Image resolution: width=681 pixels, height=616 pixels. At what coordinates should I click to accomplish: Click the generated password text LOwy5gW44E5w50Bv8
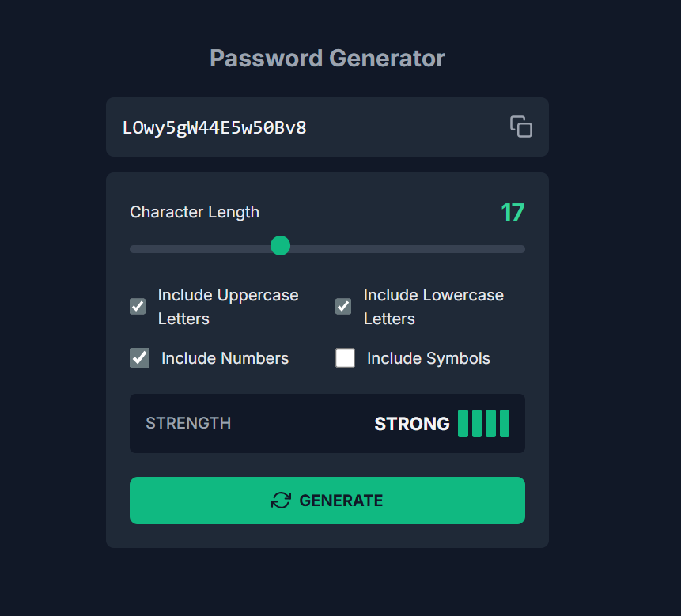(214, 127)
